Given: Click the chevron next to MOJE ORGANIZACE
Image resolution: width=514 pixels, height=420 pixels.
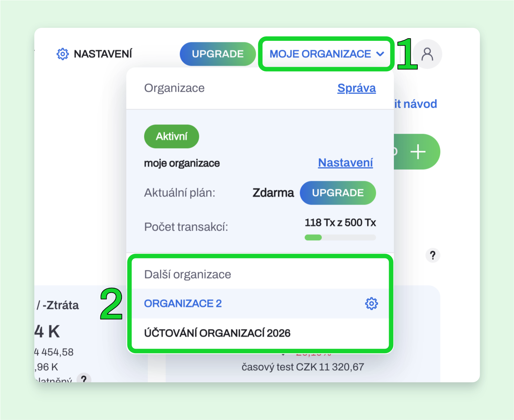Looking at the screenshot, I should click(380, 54).
